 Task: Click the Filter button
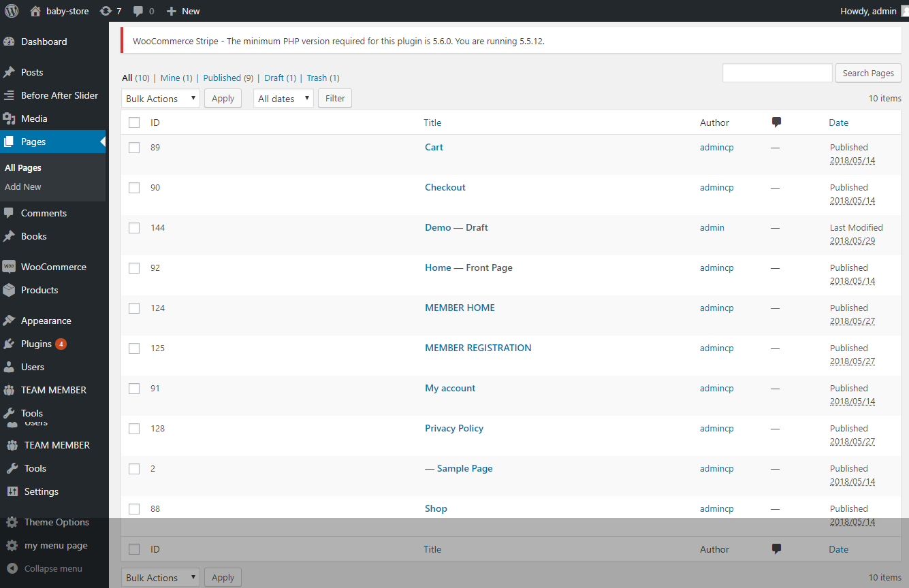pyautogui.click(x=335, y=98)
